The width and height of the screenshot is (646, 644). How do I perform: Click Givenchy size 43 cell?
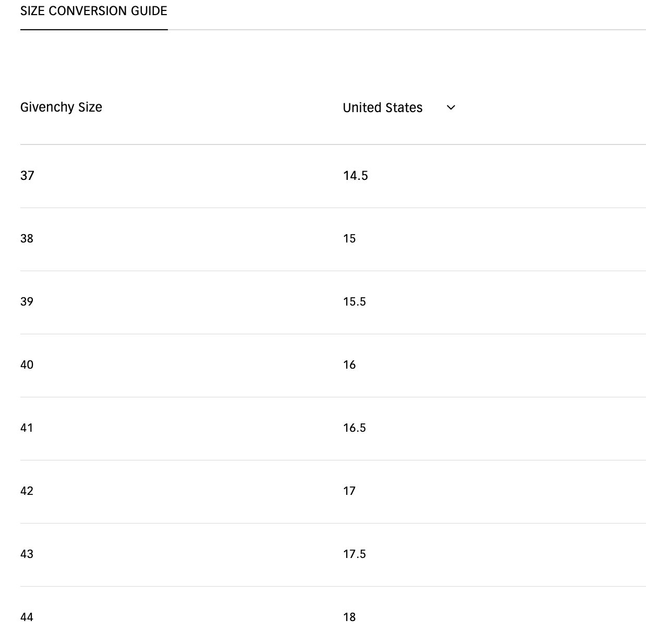(27, 554)
